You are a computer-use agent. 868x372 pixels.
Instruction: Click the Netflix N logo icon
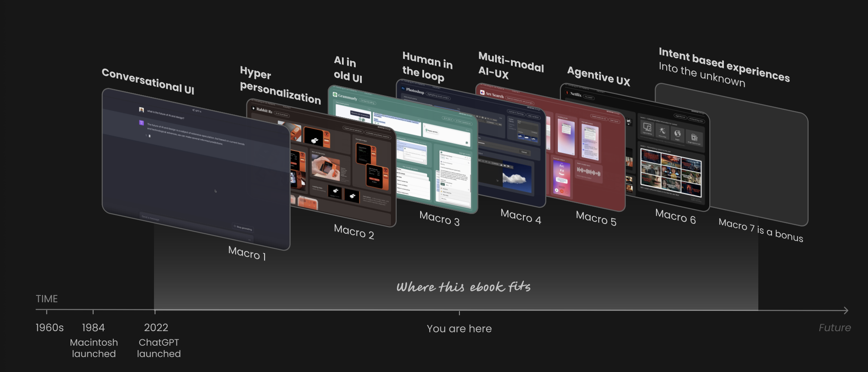point(567,93)
